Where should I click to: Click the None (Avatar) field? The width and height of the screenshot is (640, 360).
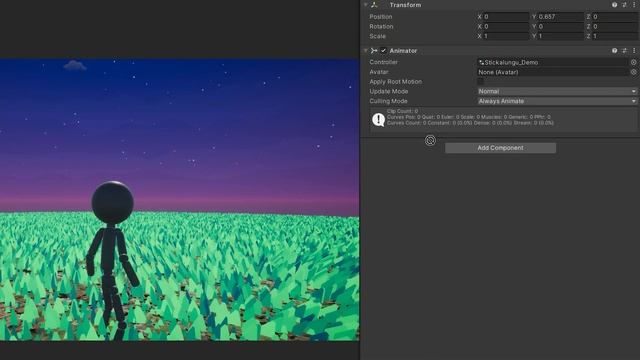(553, 72)
